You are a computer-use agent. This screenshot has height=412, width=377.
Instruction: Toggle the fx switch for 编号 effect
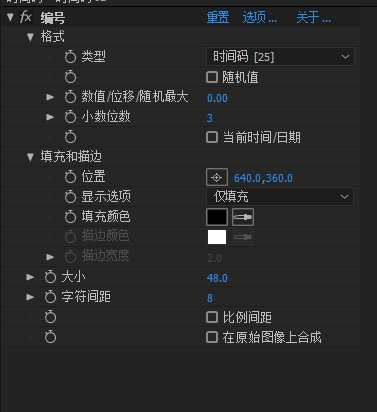click(26, 17)
